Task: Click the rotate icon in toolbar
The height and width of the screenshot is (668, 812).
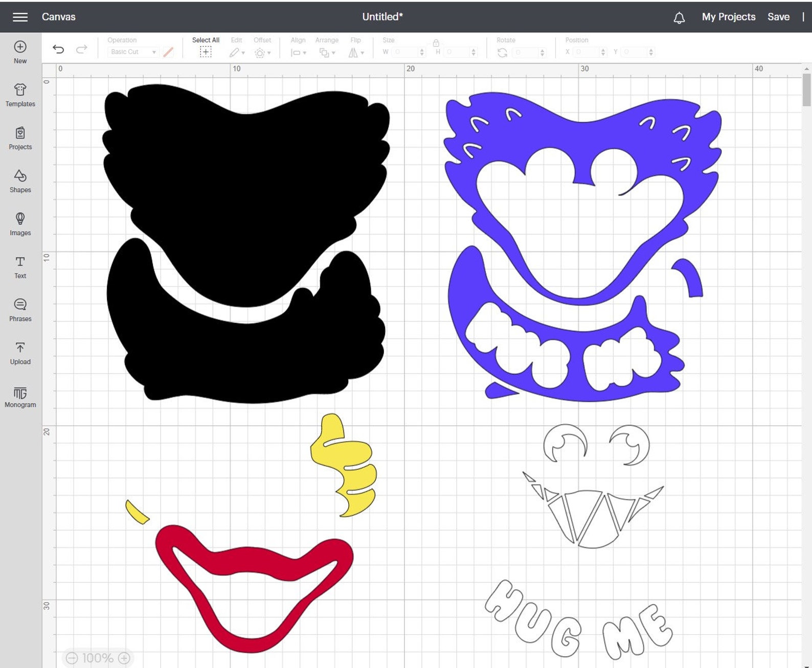Action: [x=502, y=52]
